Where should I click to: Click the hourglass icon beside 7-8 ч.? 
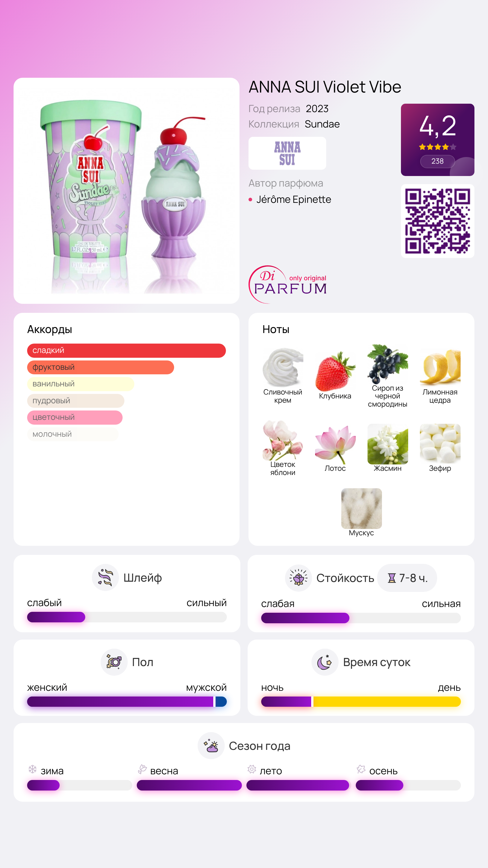click(x=391, y=578)
